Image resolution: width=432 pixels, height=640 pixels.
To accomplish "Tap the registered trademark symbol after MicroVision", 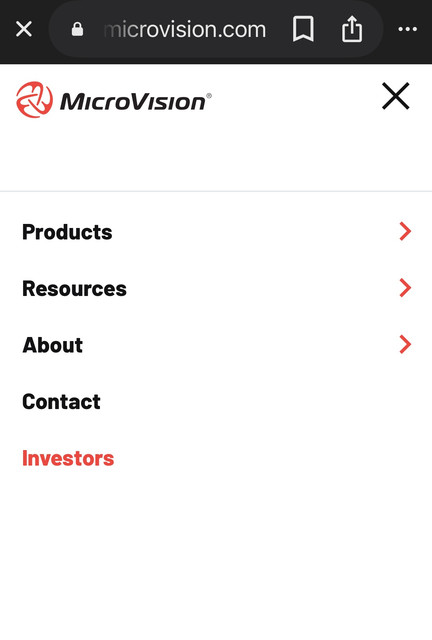I will tap(209, 96).
